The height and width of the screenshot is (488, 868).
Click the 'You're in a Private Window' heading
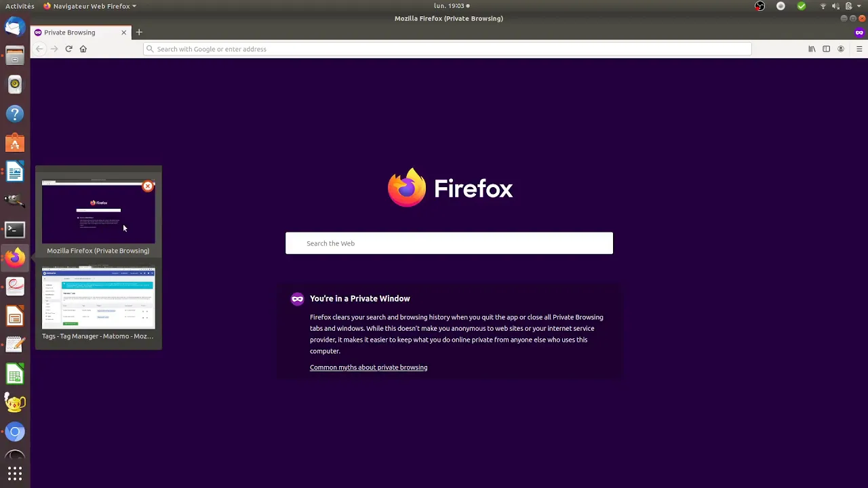pos(359,298)
